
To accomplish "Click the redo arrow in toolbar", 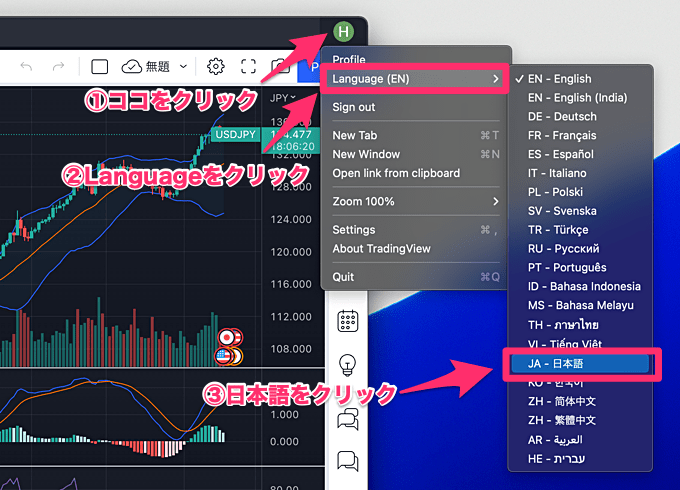I will pos(60,67).
